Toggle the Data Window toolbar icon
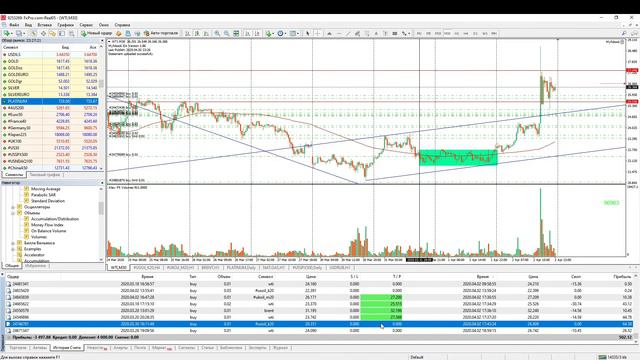Viewport: 640px width, 360px height. coord(43,33)
